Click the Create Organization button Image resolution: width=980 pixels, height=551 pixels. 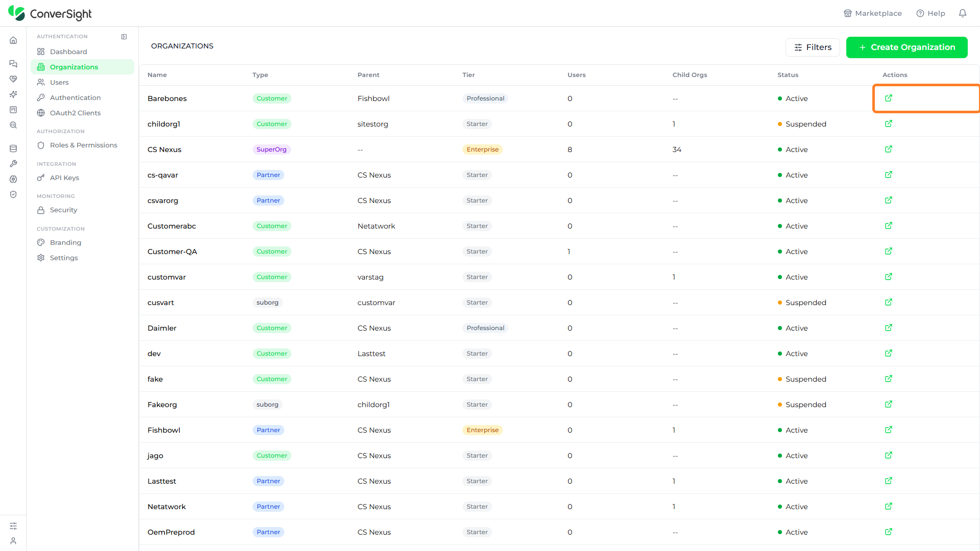click(906, 47)
